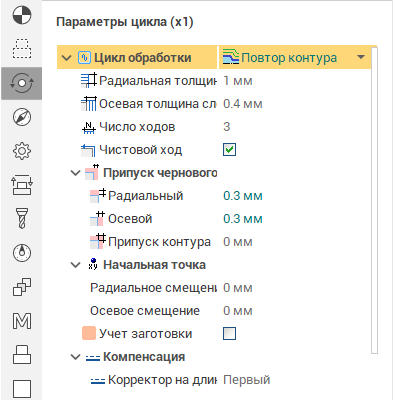395x401 pixels.
Task: Collapse the Цикл обработки section
Action: click(67, 58)
